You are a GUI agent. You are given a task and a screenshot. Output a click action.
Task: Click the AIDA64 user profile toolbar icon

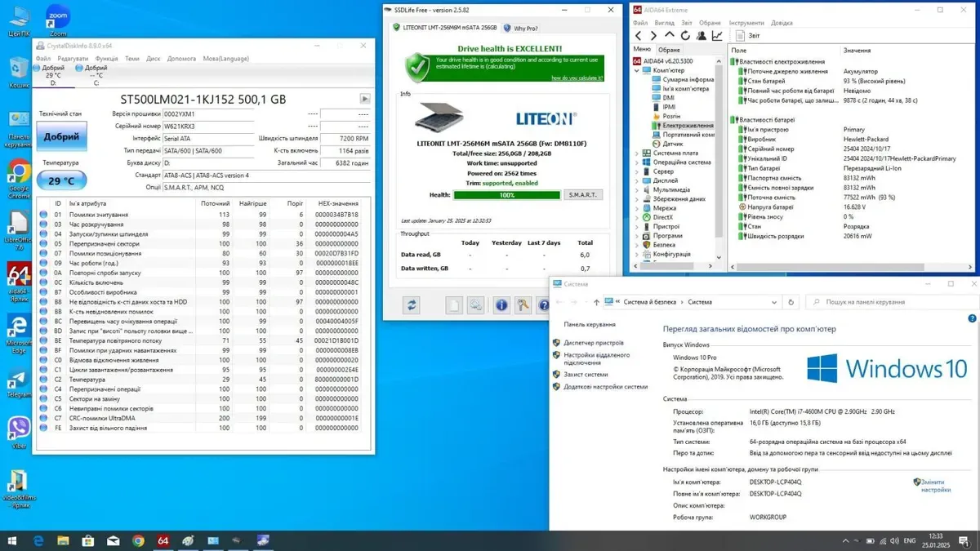(701, 36)
